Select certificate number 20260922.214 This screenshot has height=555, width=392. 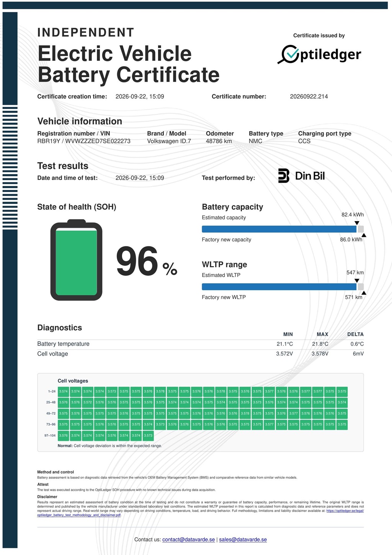point(309,97)
